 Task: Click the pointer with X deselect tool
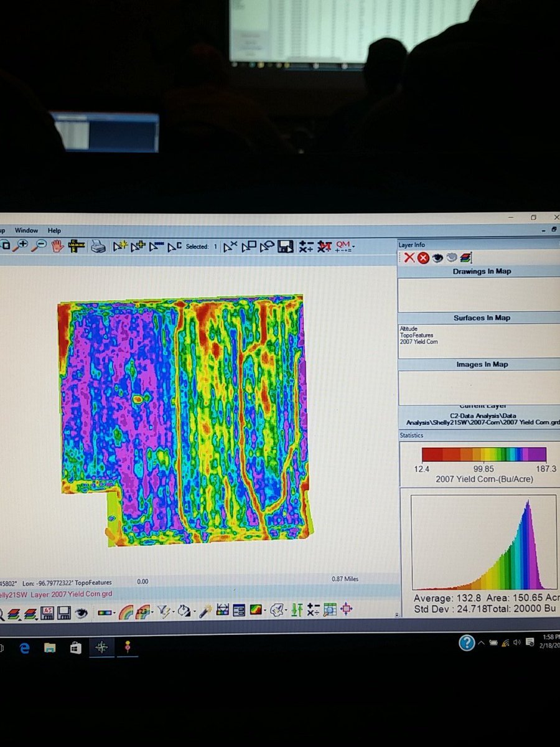230,247
